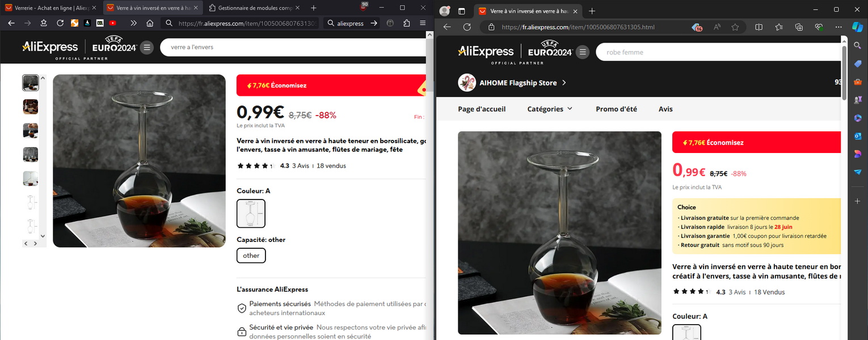Open Edge shopping tag icon with 16 badge

[697, 27]
